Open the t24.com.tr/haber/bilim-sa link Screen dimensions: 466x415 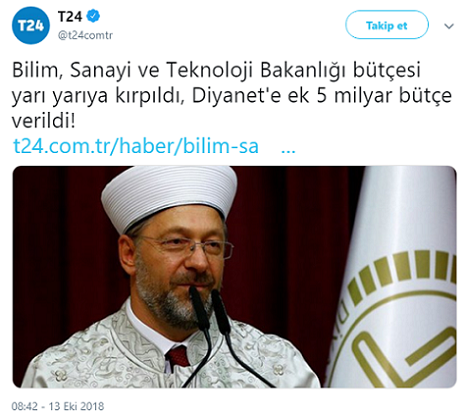136,146
